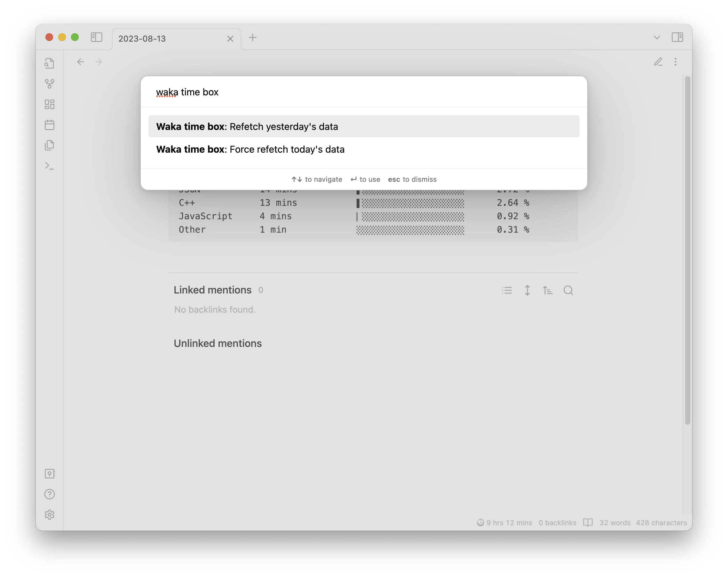Open today's daily note calendar icon
The height and width of the screenshot is (578, 728).
50,125
